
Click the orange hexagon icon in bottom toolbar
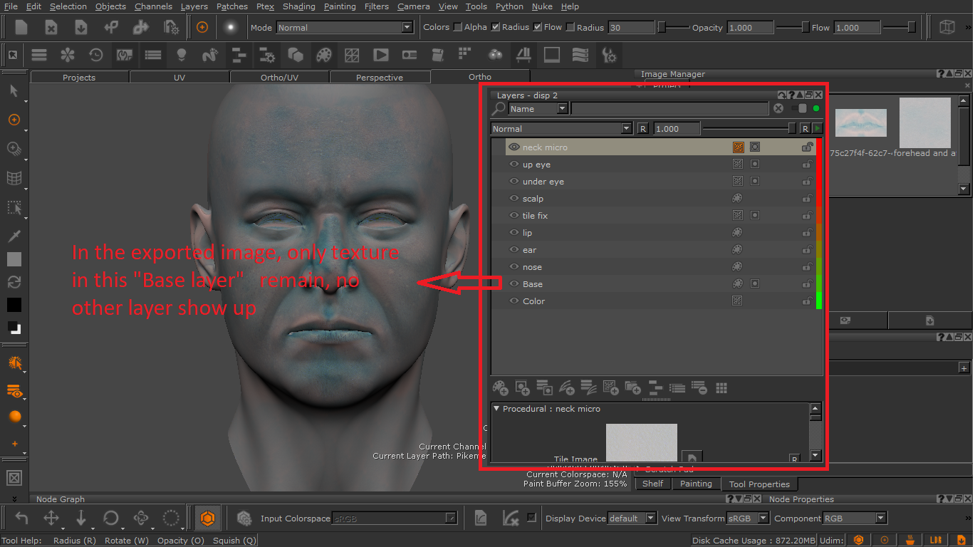[x=207, y=518]
